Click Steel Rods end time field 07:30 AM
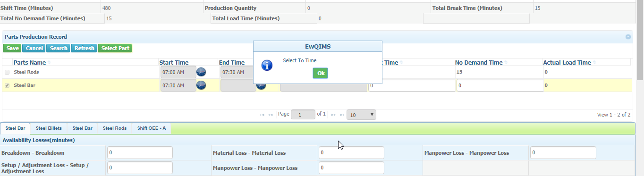 coord(237,72)
